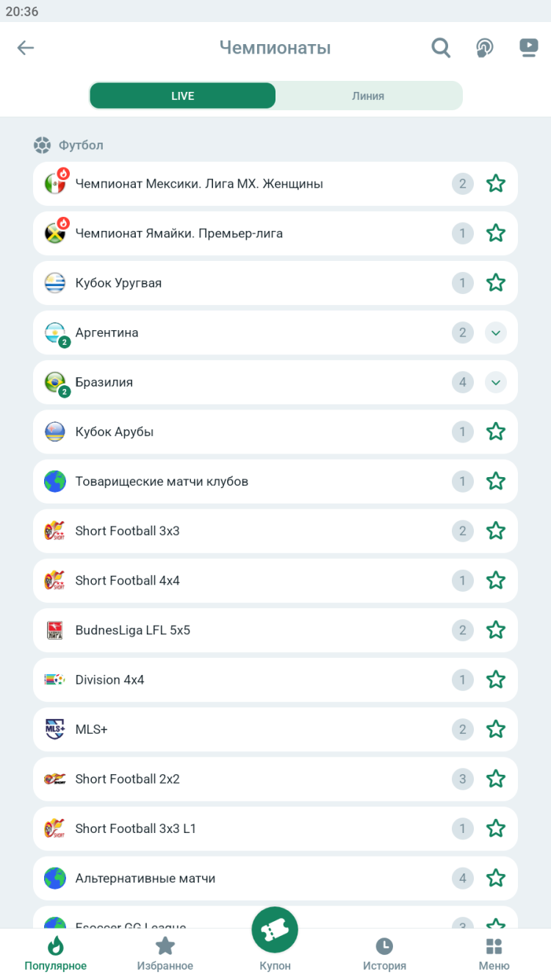
Task: Open the Меню grid icon
Action: click(494, 946)
